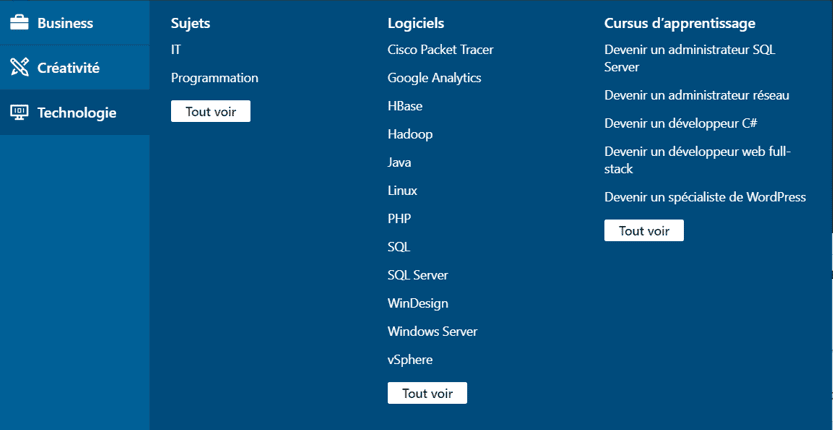Open the Programmation subject link
The width and height of the screenshot is (833, 430).
[215, 78]
